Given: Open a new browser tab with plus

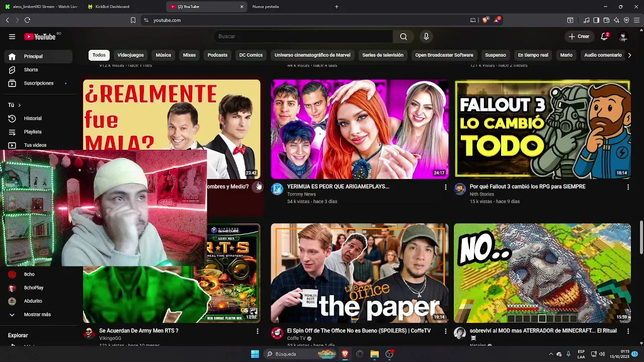Looking at the screenshot, I should [x=337, y=7].
